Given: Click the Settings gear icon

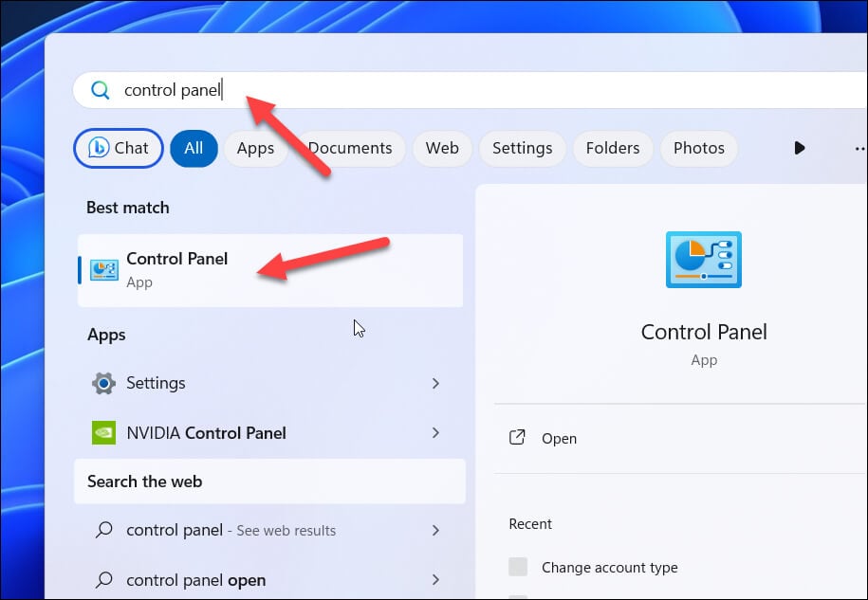Looking at the screenshot, I should coord(103,383).
